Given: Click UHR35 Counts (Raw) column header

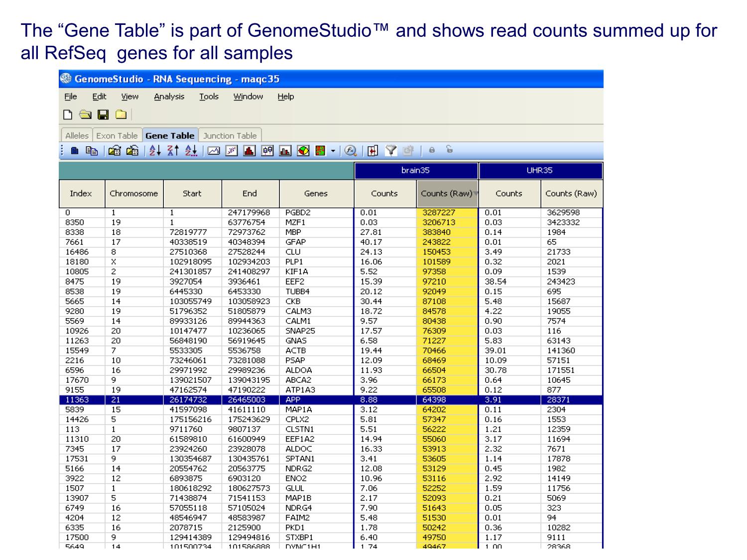Looking at the screenshot, I should coord(571,194).
